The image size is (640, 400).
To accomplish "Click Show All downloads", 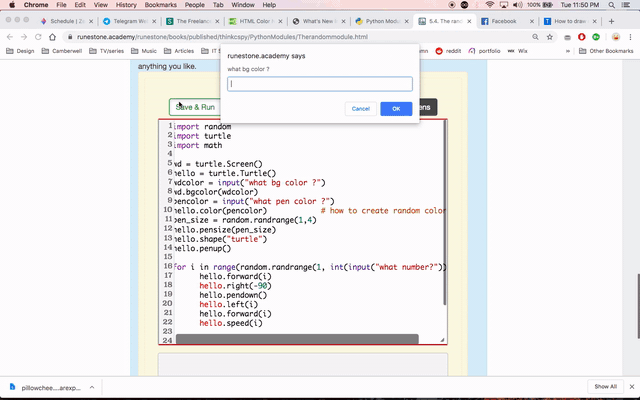I will click(x=606, y=387).
